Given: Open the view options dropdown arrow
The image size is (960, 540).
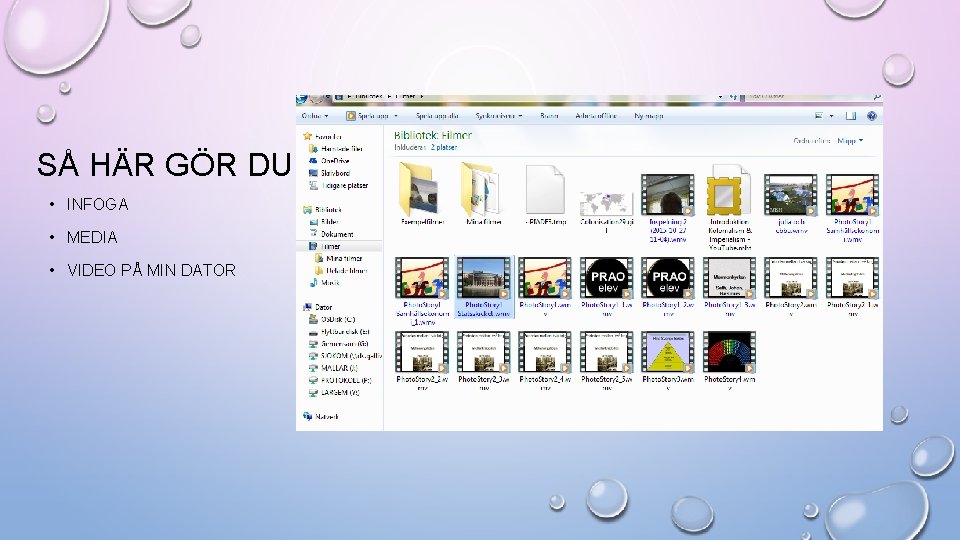Looking at the screenshot, I should [x=831, y=116].
